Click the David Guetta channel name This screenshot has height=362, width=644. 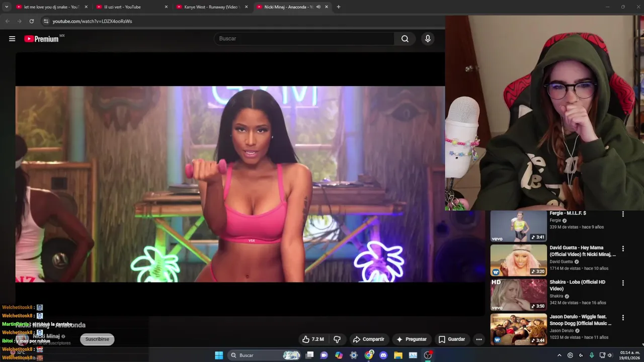point(561,261)
